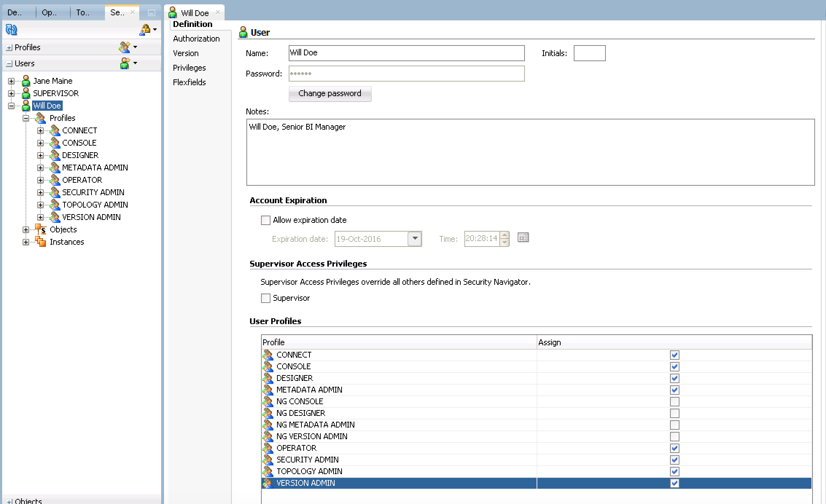Click into the Initials input field

click(589, 53)
